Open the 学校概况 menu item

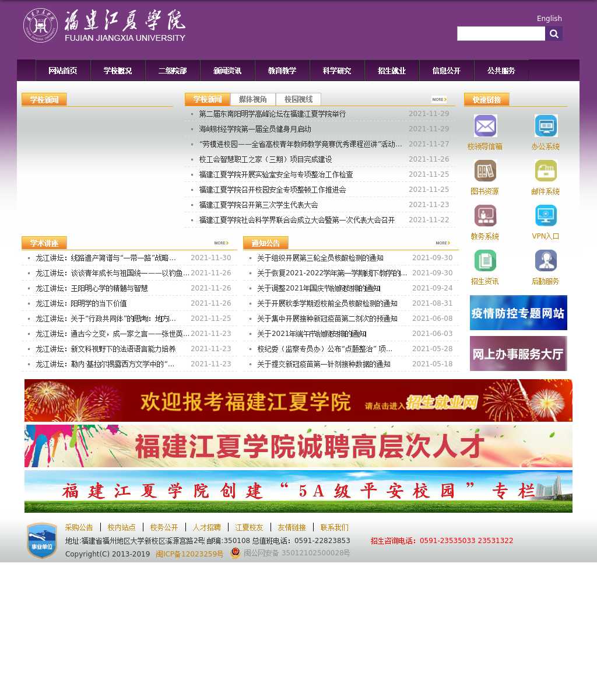tap(118, 71)
